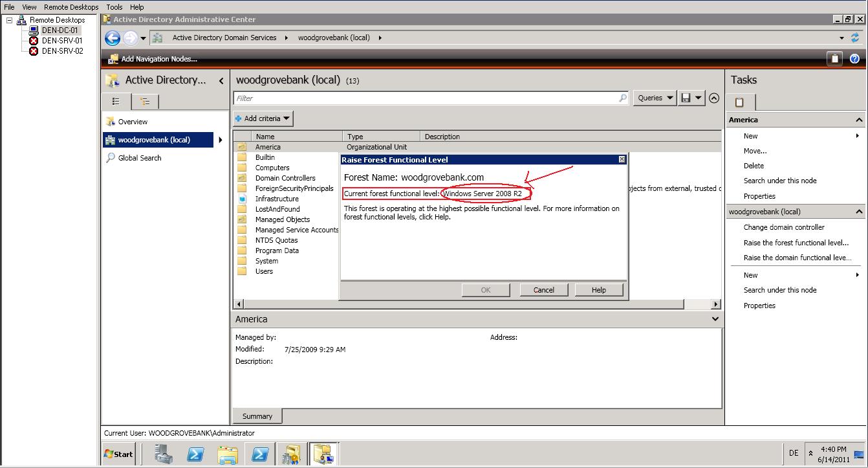Open Add criteria dropdown

click(263, 118)
